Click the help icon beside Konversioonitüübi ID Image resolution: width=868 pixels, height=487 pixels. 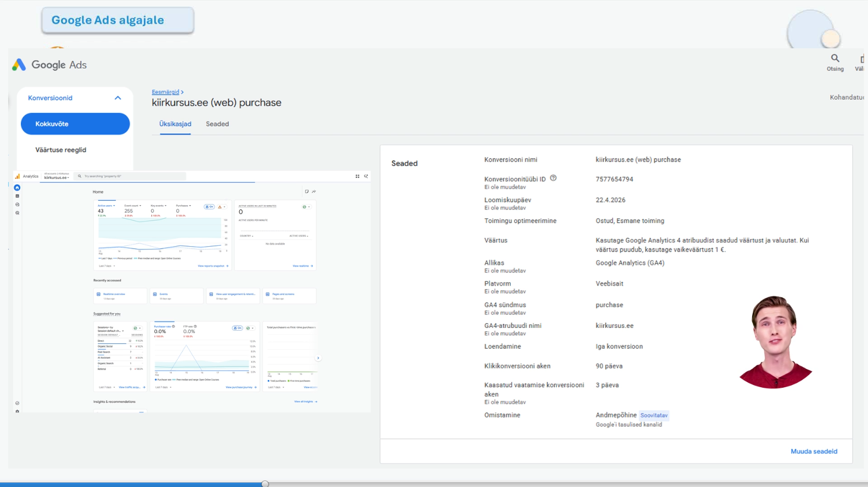(x=553, y=178)
